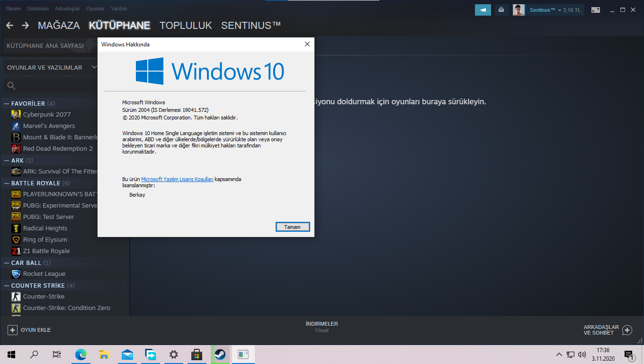644x364 pixels.
Task: Open Microsoft Store from the taskbar
Action: [197, 355]
